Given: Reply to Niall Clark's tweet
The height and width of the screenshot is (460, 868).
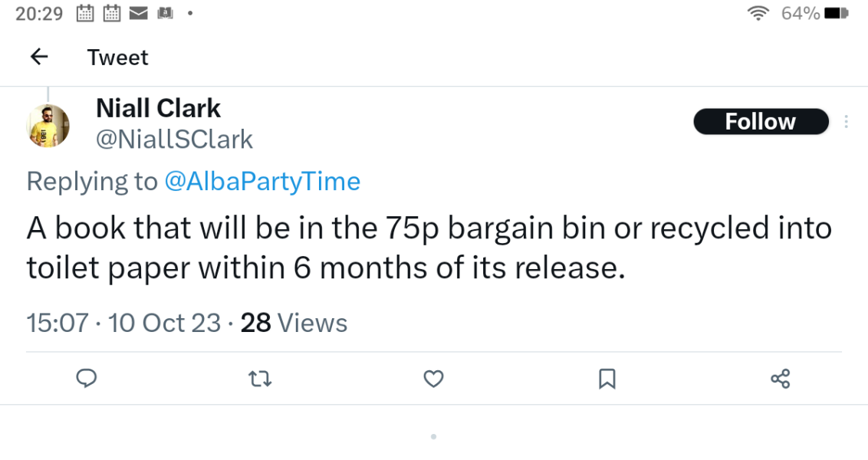Looking at the screenshot, I should click(87, 379).
